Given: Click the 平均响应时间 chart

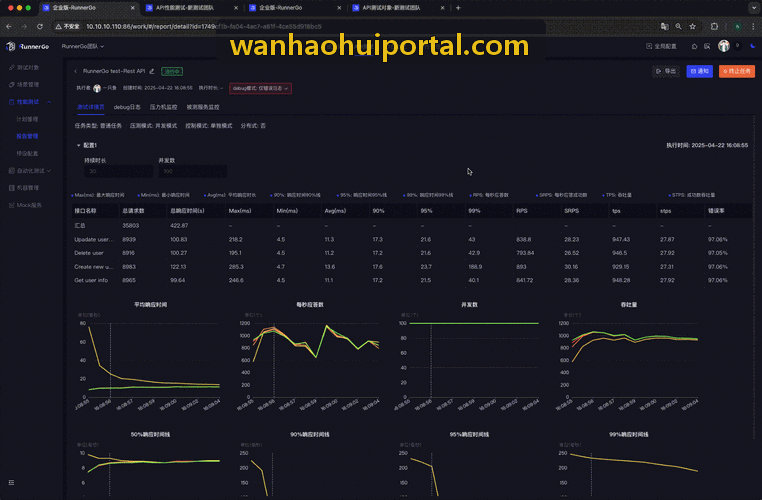Looking at the screenshot, I should point(151,359).
